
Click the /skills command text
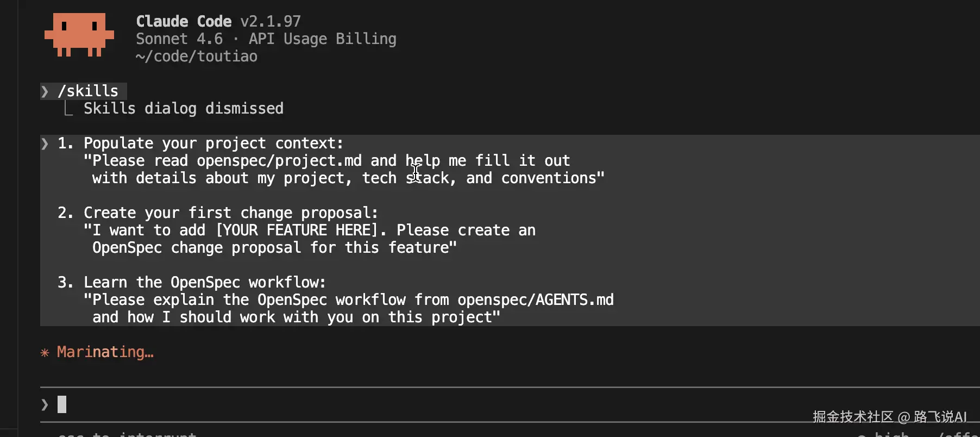coord(88,91)
